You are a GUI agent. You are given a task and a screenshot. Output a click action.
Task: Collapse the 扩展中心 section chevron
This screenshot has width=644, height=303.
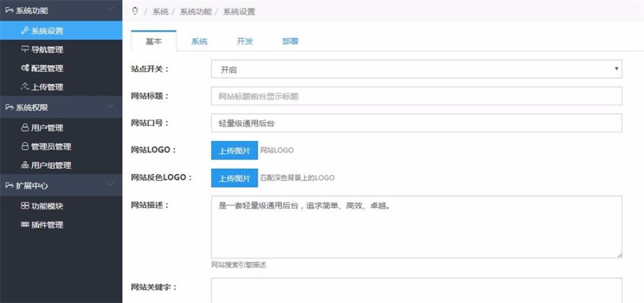[x=109, y=184]
